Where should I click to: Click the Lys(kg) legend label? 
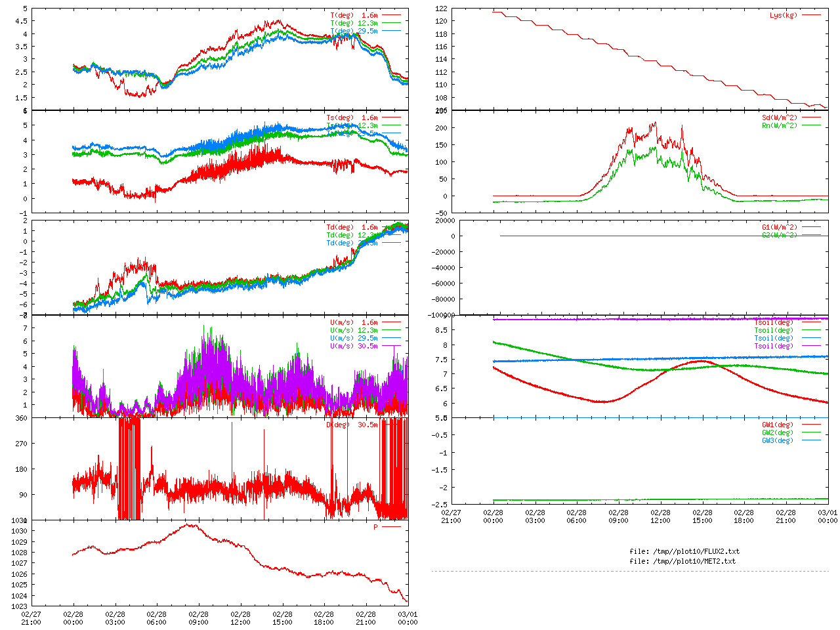pyautogui.click(x=784, y=15)
